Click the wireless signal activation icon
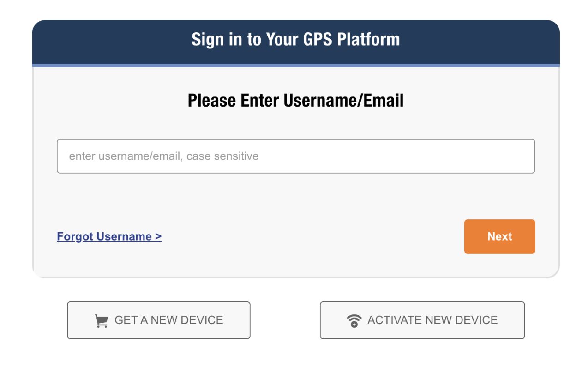This screenshot has width=588, height=373. 354,321
